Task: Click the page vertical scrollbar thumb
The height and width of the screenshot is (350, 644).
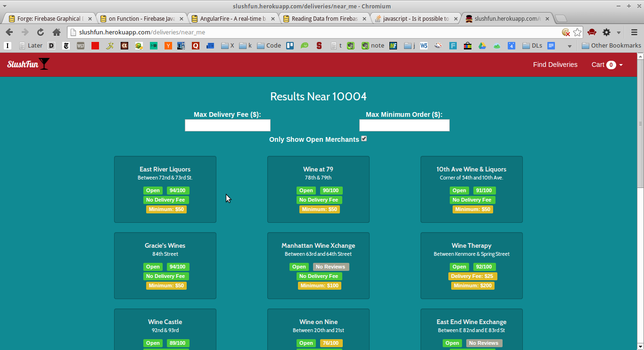Action: (640, 123)
